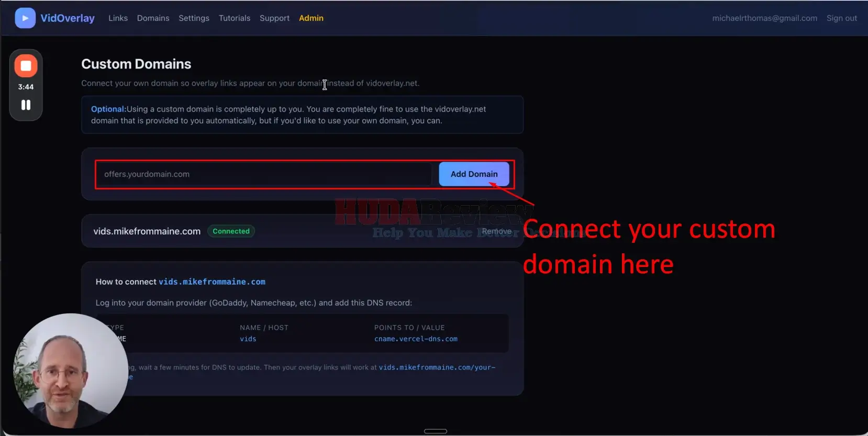Click the VidOverlay play logo icon

(25, 18)
